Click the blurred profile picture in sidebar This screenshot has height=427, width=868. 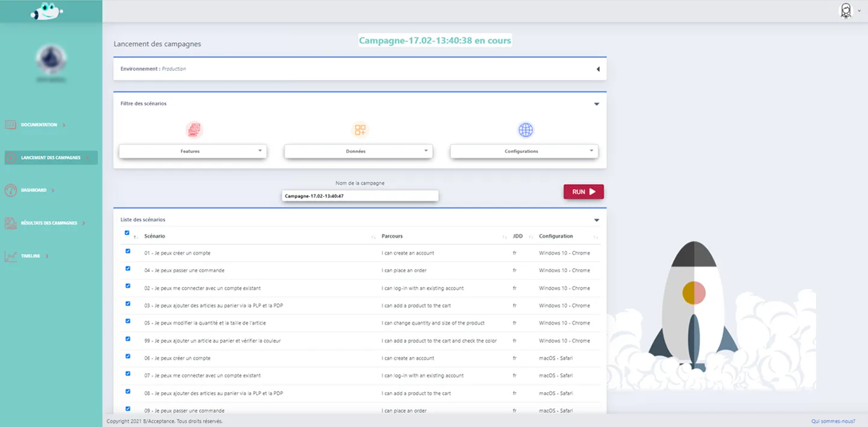point(51,59)
